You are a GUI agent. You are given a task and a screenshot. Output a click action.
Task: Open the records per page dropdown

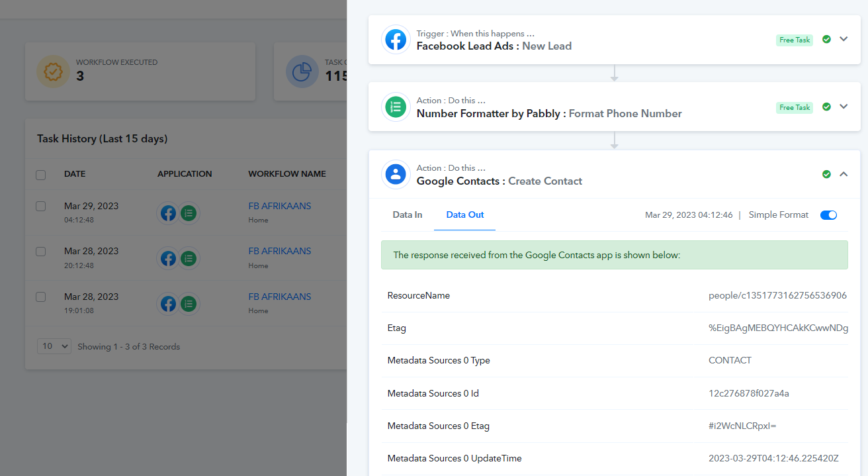pos(54,346)
